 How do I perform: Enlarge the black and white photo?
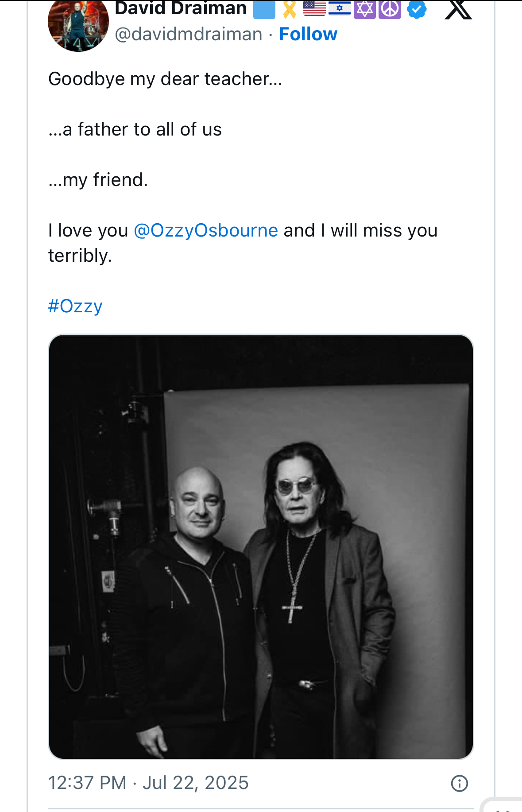tap(261, 547)
